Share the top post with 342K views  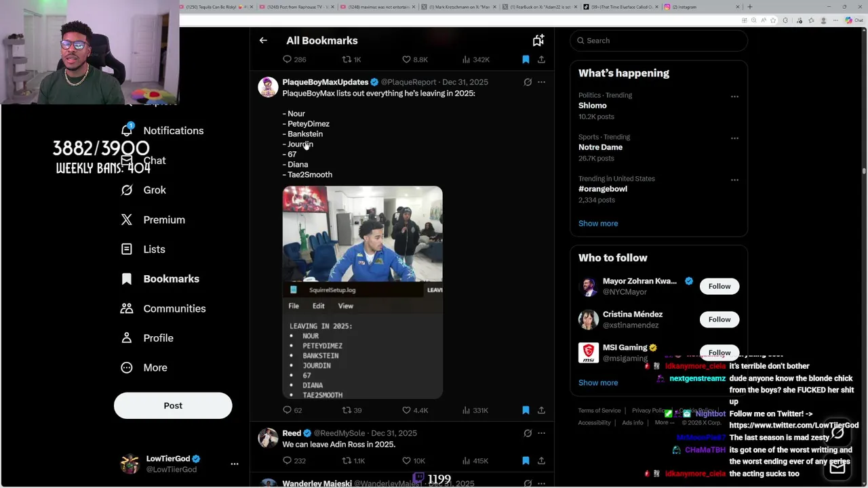click(x=541, y=60)
